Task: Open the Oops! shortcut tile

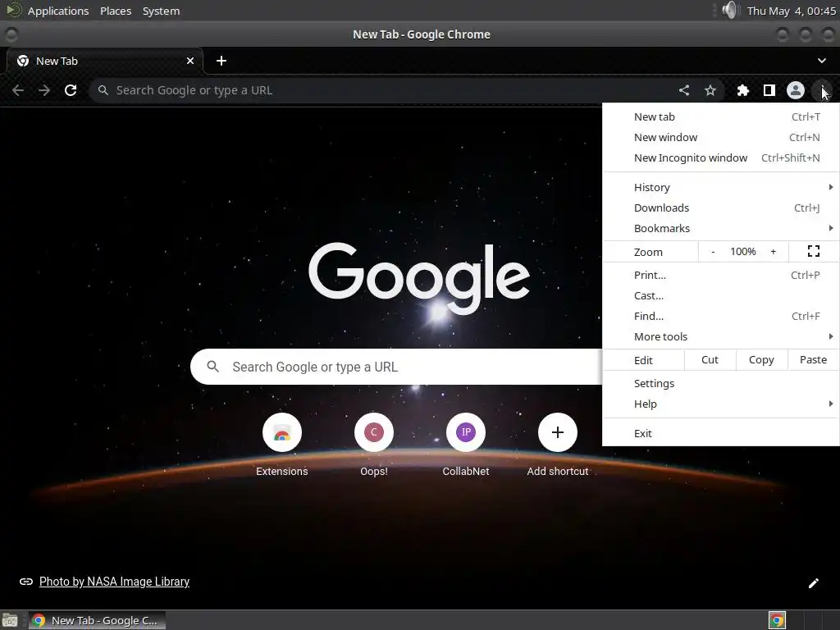Action: pyautogui.click(x=374, y=445)
